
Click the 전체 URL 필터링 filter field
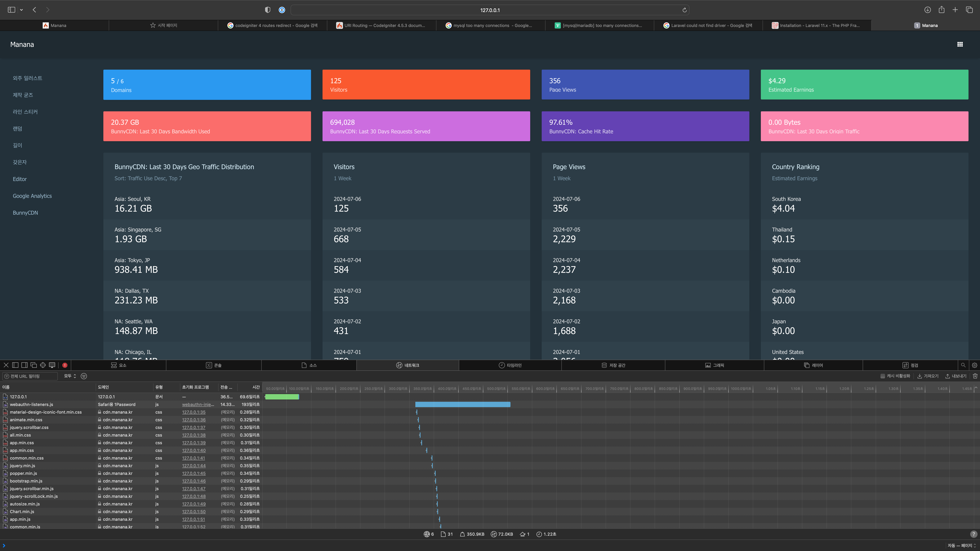pos(30,376)
